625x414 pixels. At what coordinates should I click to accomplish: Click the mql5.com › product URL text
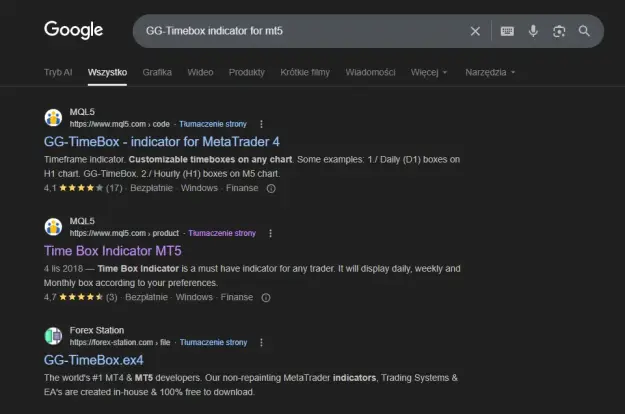[124, 233]
